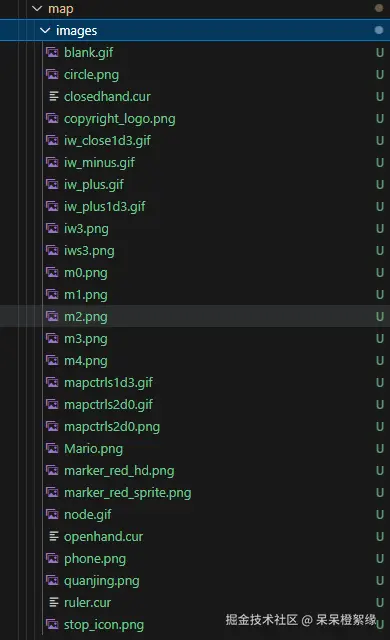Image resolution: width=390 pixels, height=640 pixels.
Task: Click the image icon beside iw_close1d3.gif
Action: click(x=52, y=140)
